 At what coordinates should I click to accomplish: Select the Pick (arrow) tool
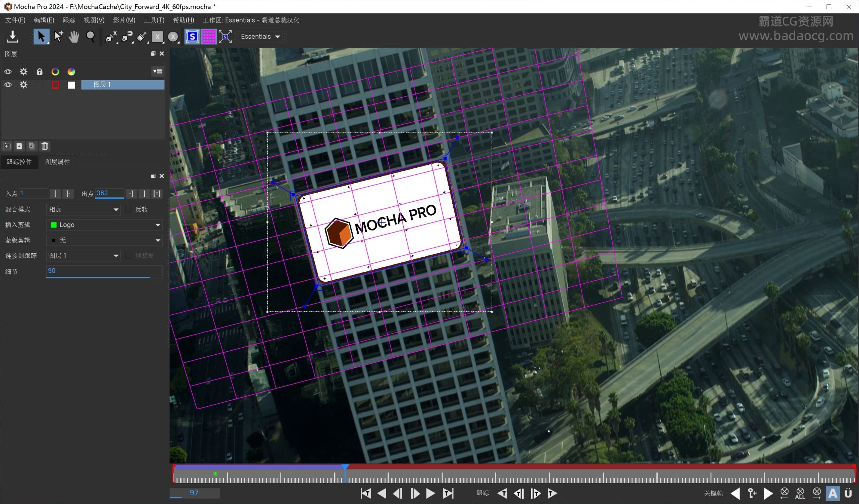(x=41, y=37)
